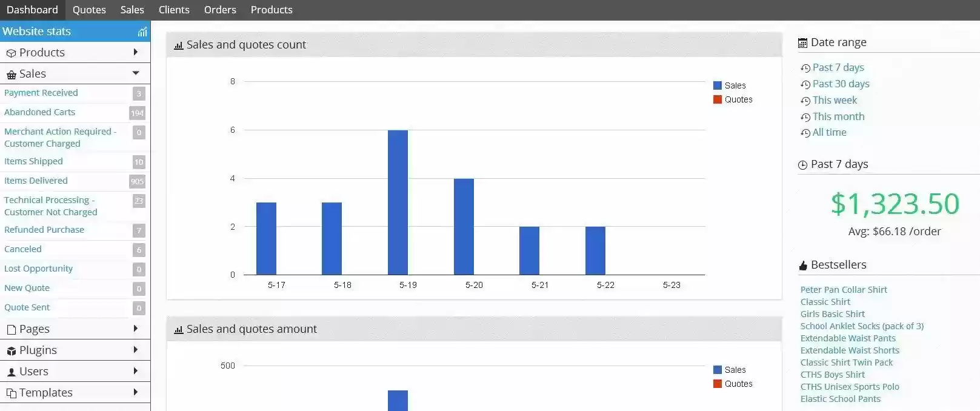Set date range to Past 30 days

[841, 84]
